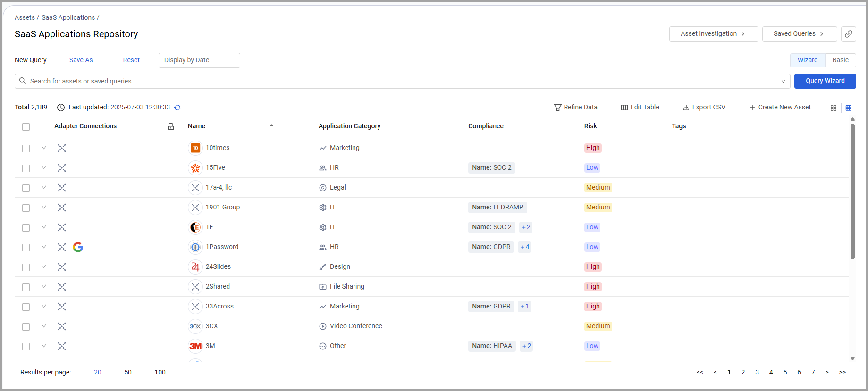
Task: Expand the 3CX row details
Action: click(x=44, y=326)
